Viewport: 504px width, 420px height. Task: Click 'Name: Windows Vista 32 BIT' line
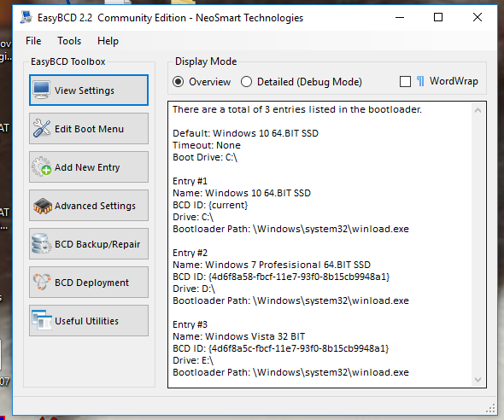tap(239, 336)
